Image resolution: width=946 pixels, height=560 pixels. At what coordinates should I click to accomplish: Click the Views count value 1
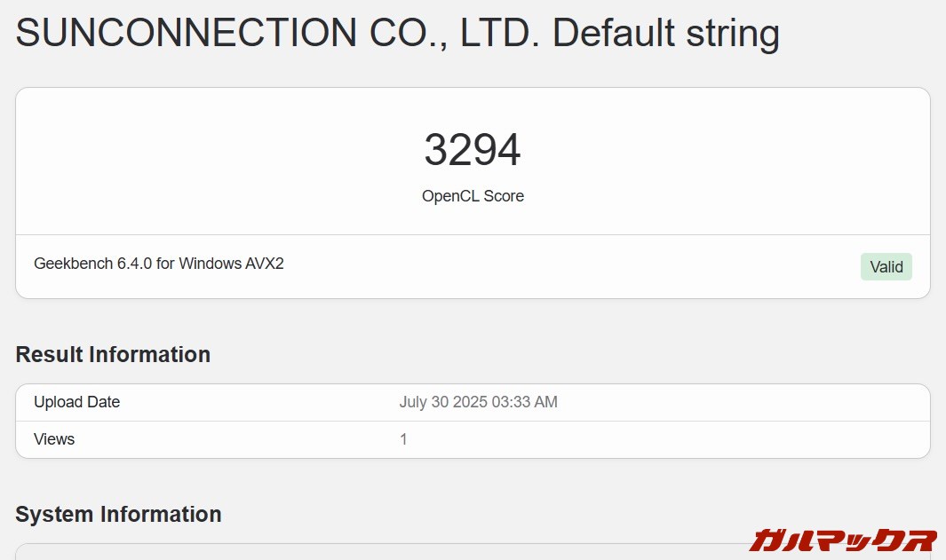403,439
